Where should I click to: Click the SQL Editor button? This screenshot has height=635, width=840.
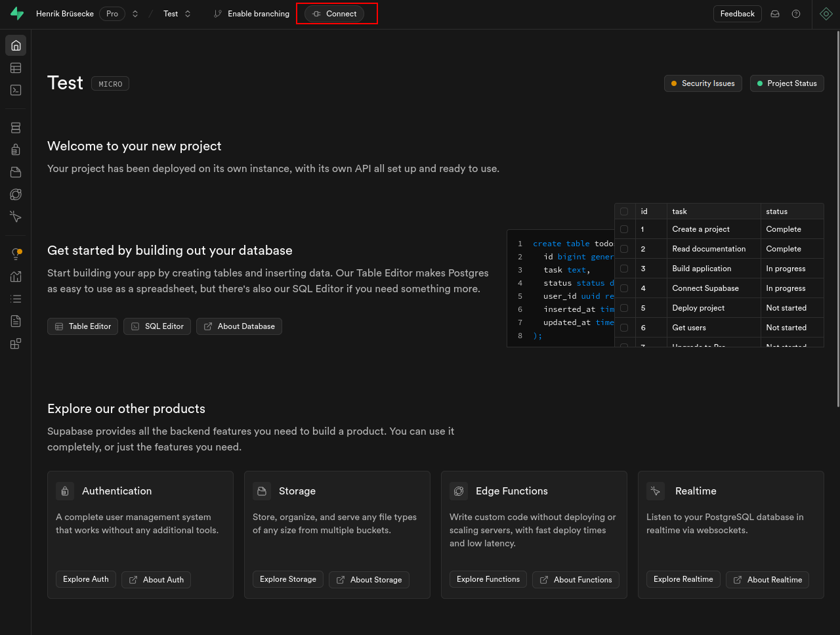click(x=157, y=326)
